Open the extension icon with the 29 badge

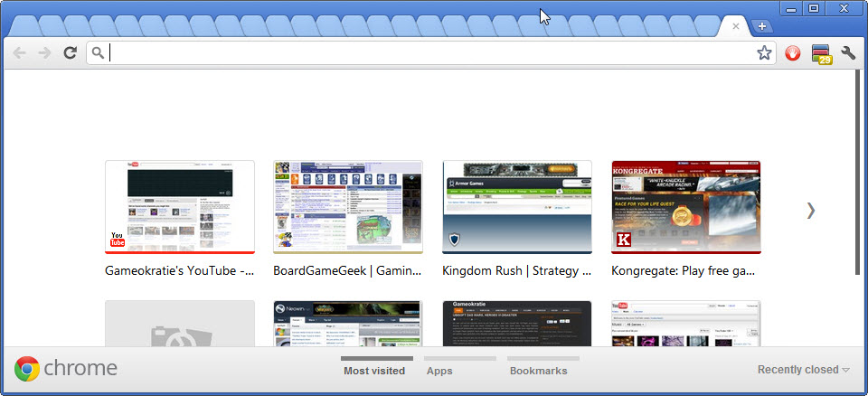[822, 54]
